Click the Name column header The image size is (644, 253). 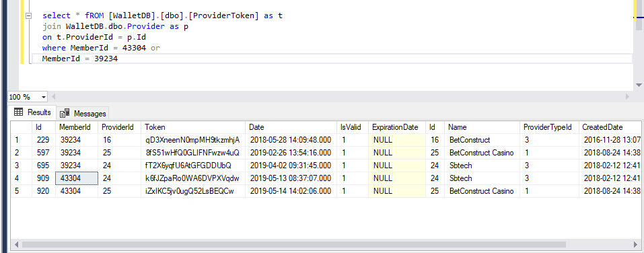point(482,127)
